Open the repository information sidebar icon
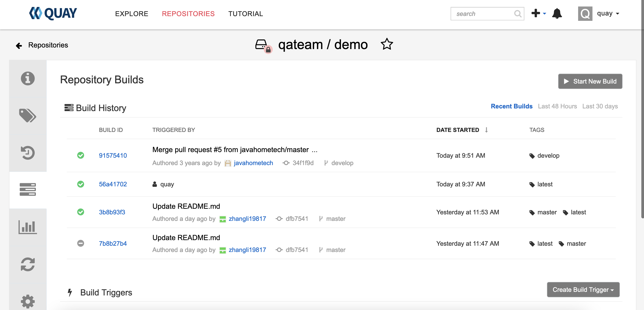The image size is (644, 310). tap(28, 78)
